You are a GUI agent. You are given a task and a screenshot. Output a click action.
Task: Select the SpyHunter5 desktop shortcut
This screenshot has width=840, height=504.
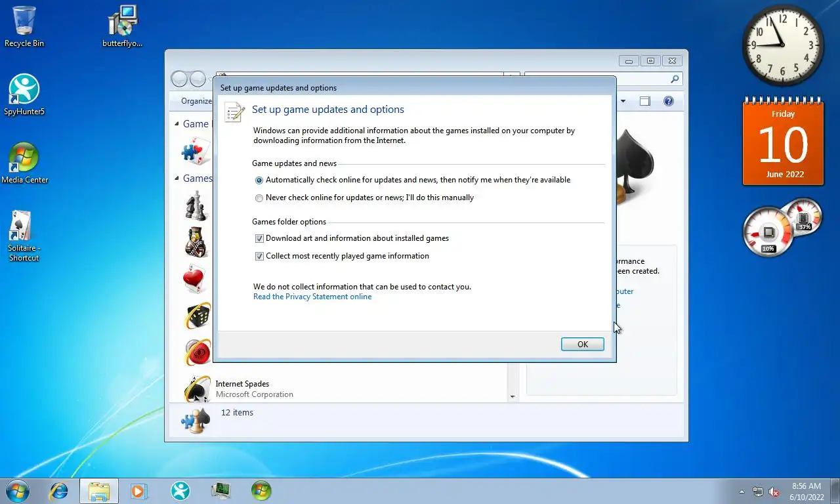point(24,95)
